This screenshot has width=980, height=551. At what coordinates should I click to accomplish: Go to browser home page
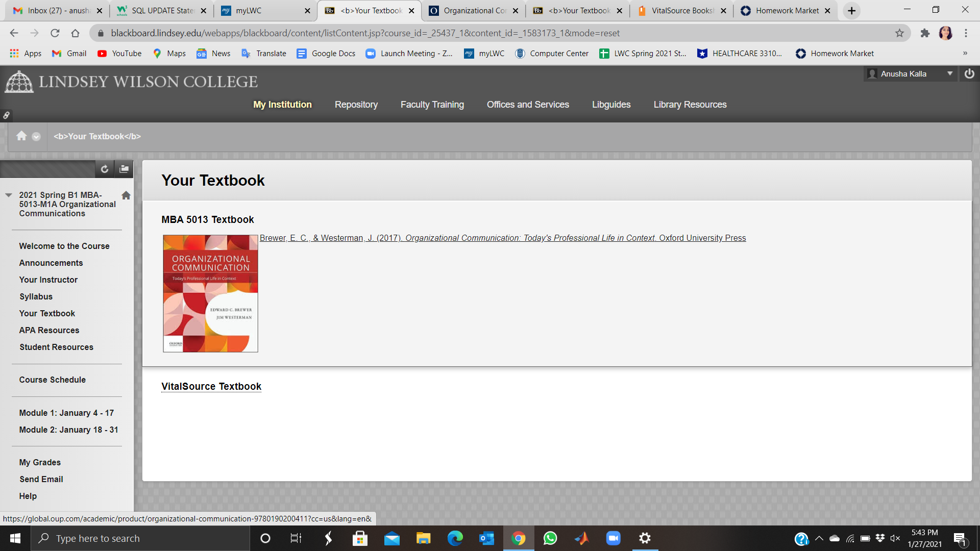(x=76, y=33)
